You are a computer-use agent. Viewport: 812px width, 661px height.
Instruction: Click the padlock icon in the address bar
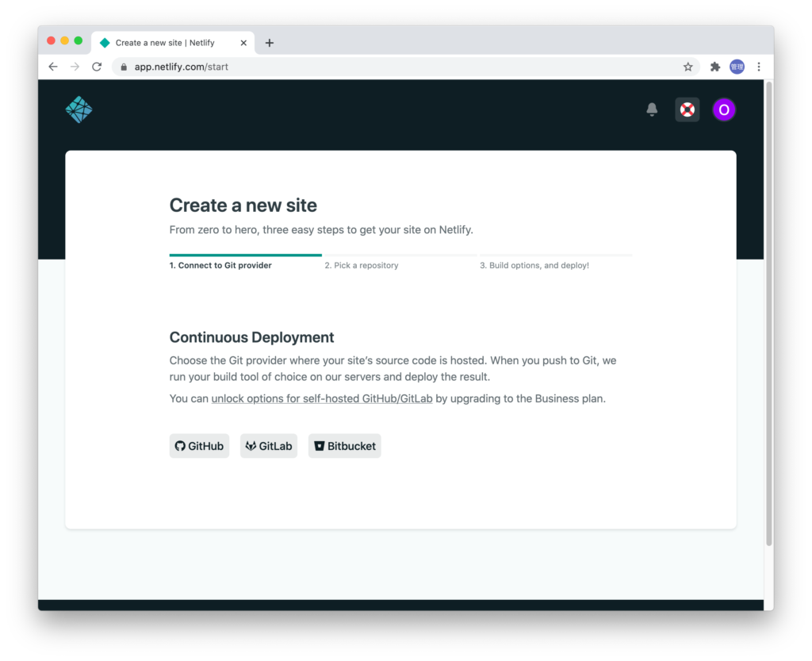123,67
